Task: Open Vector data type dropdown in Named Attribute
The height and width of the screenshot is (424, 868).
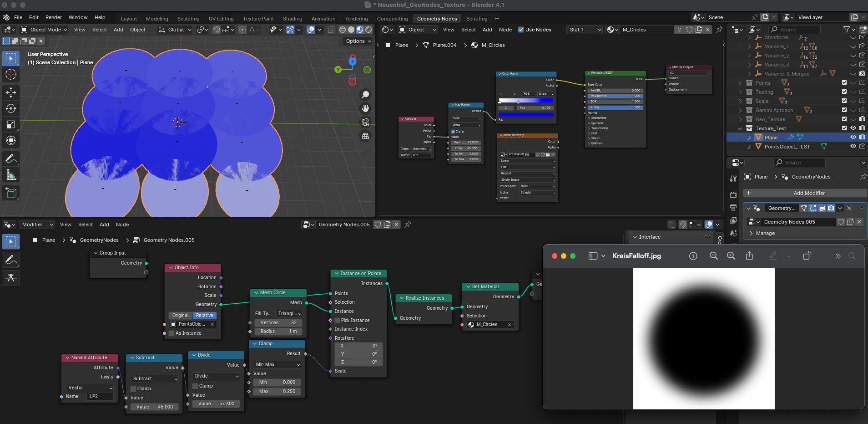Action: pos(90,388)
